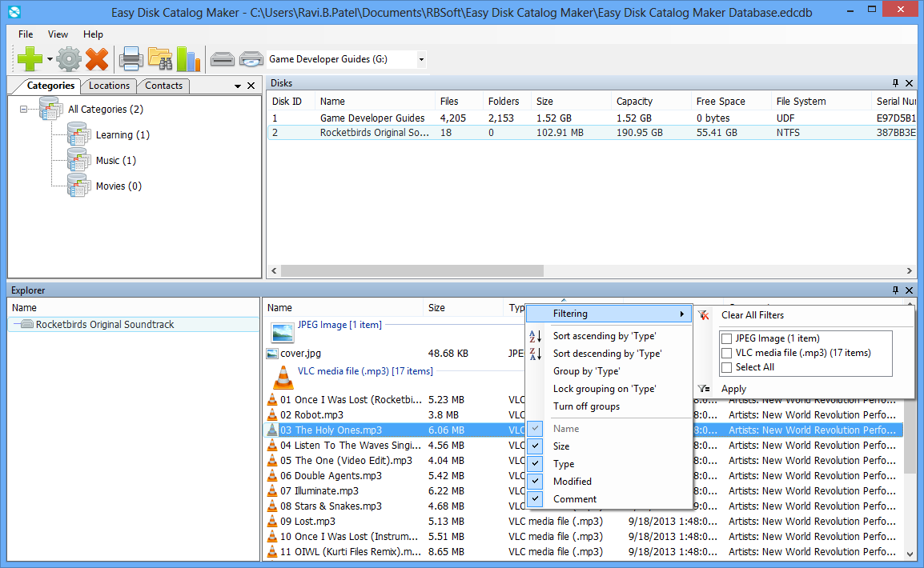
Task: Select the Music (1) category
Action: tap(116, 160)
